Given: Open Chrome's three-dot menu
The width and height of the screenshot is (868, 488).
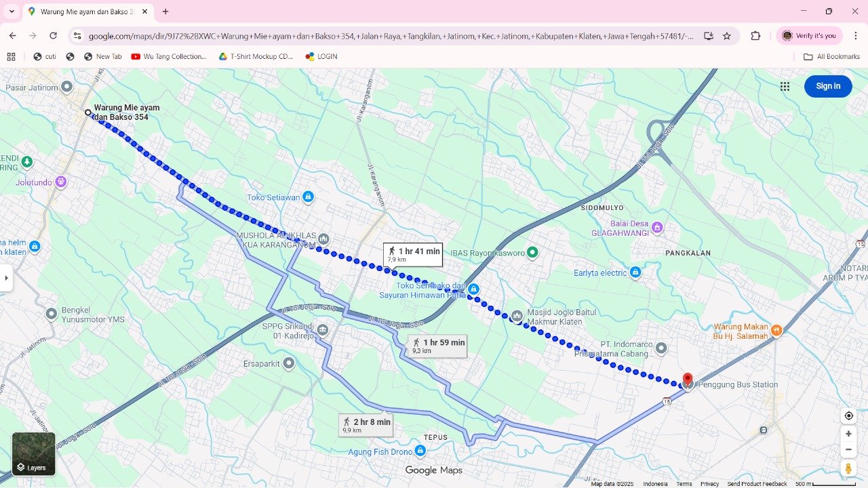Looking at the screenshot, I should tap(855, 36).
